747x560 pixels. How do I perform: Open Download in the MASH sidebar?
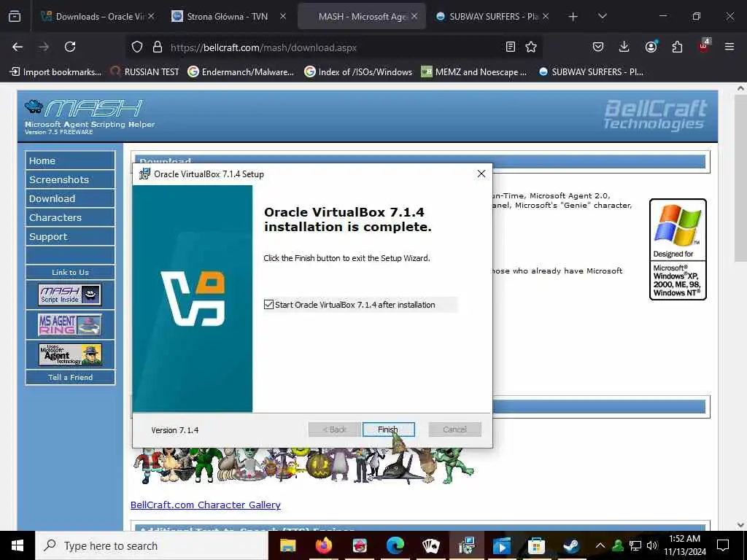70,198
